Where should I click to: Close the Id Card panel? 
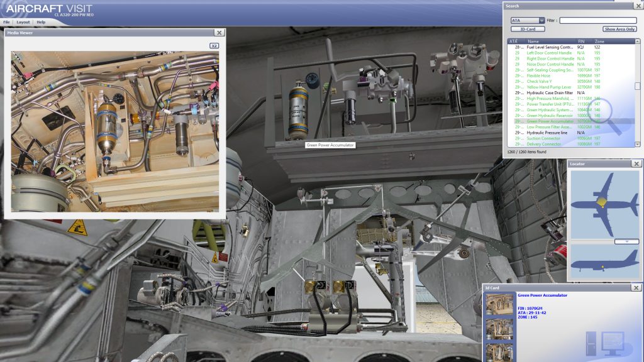636,288
